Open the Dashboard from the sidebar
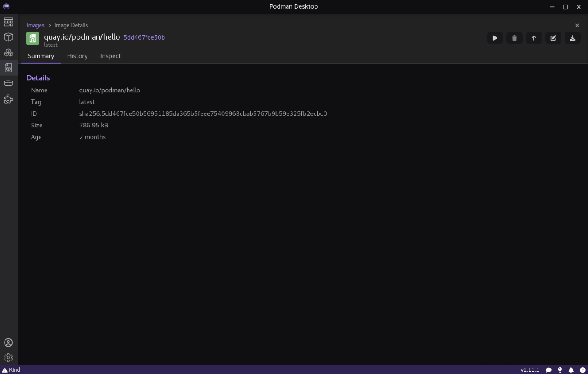This screenshot has width=588, height=374. pyautogui.click(x=8, y=22)
